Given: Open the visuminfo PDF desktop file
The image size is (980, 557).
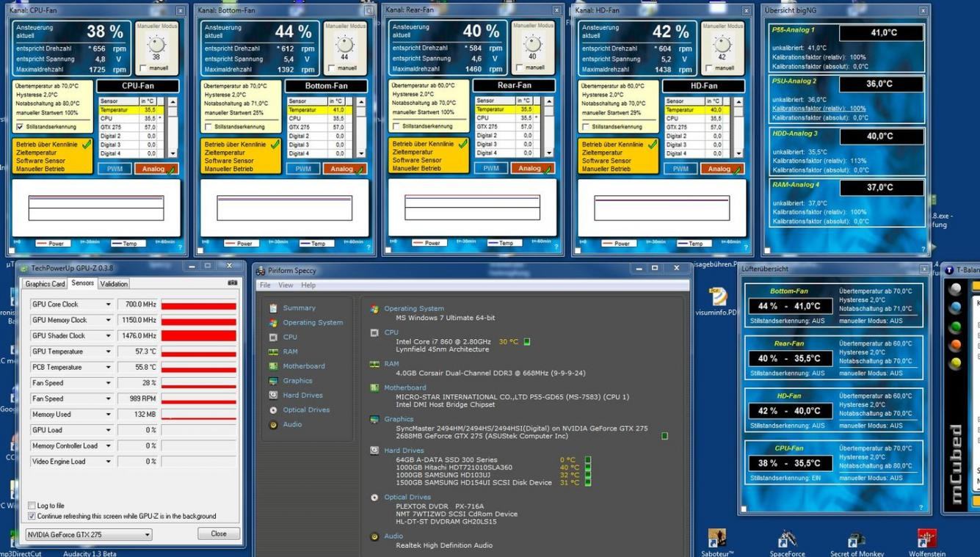Looking at the screenshot, I should [x=717, y=302].
